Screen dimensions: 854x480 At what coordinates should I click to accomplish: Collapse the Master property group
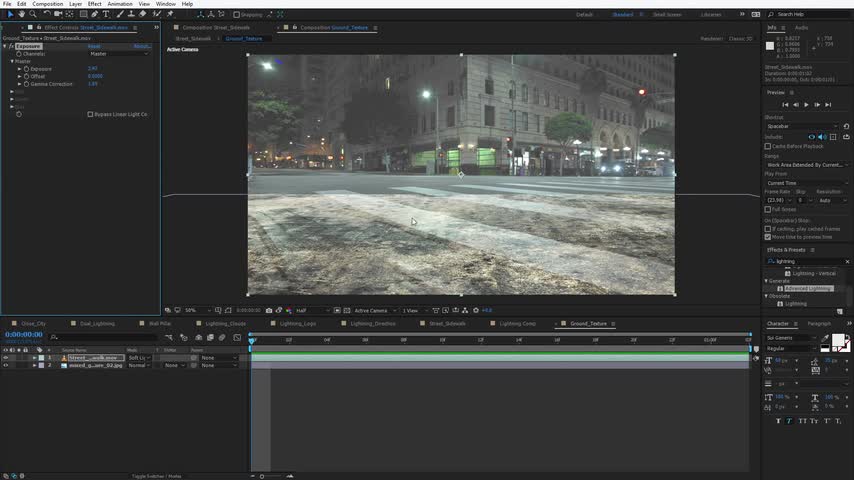11,61
